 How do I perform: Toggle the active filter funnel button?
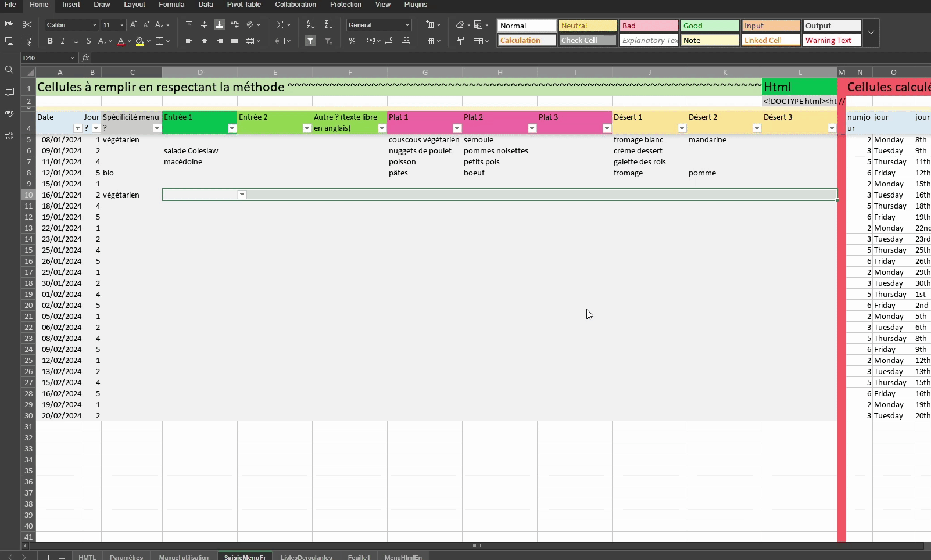(310, 41)
